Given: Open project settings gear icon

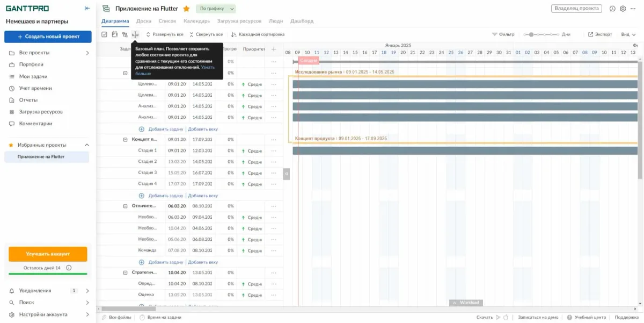Looking at the screenshot, I should pos(623,9).
